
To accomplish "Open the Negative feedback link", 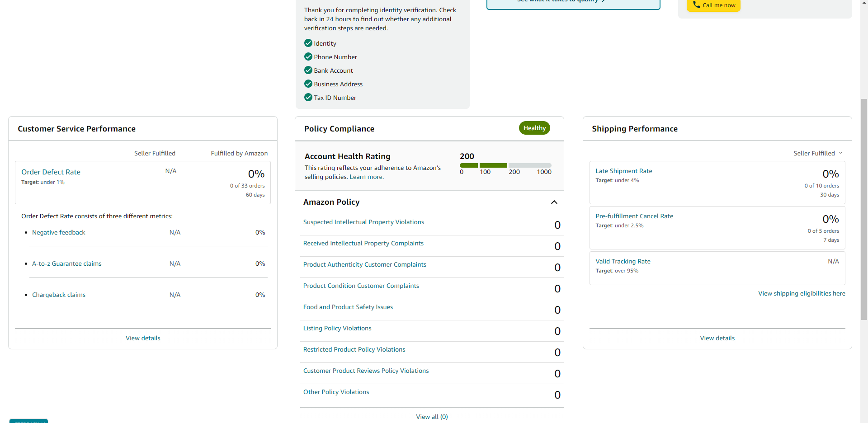I will pos(59,232).
